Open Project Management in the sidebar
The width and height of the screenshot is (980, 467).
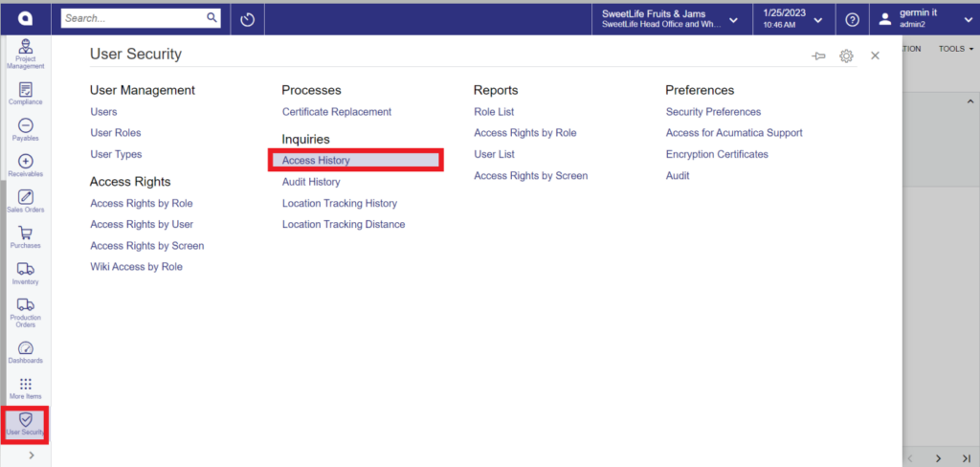(x=26, y=54)
